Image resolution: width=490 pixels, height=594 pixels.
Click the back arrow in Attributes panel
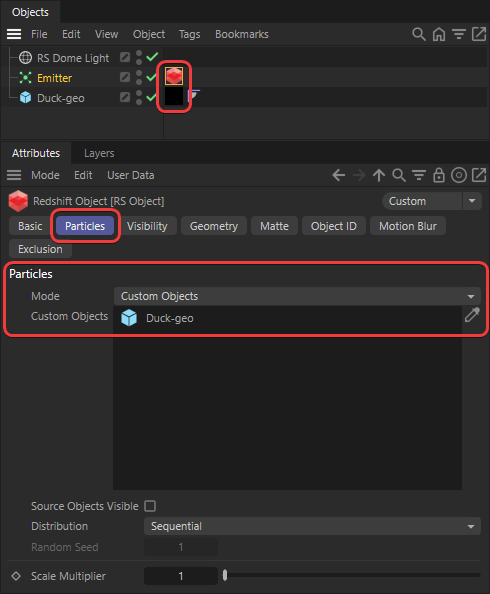point(338,175)
